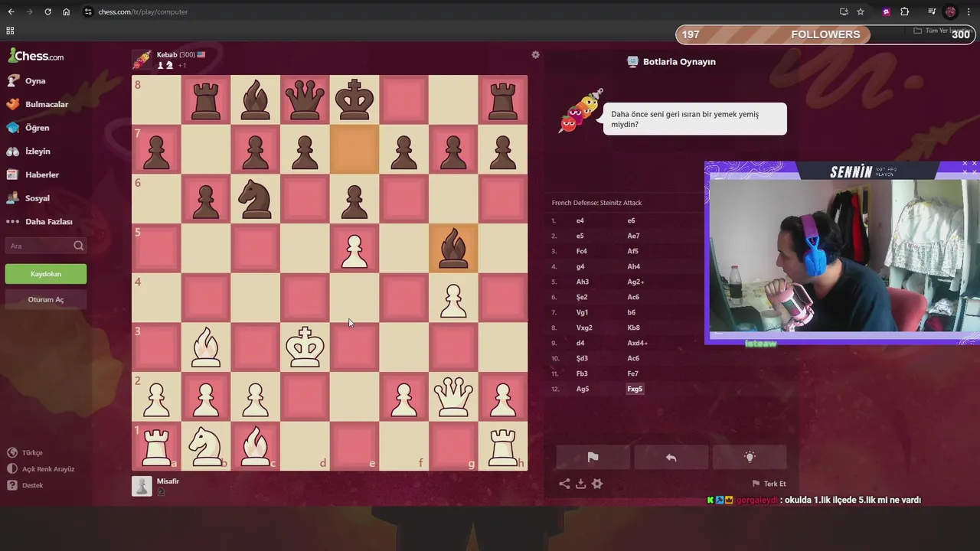980x551 pixels.
Task: Click the undo move arrow button
Action: (x=671, y=457)
